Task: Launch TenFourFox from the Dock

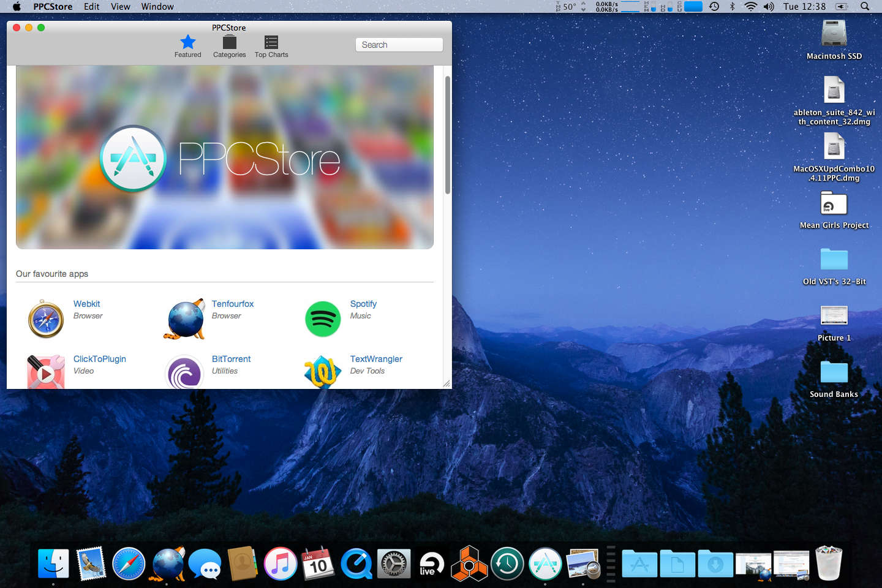Action: click(167, 564)
